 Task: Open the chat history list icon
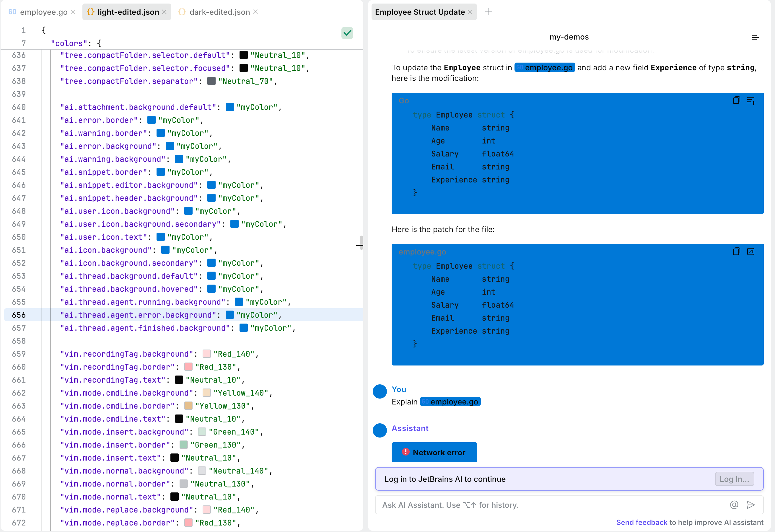click(x=755, y=37)
